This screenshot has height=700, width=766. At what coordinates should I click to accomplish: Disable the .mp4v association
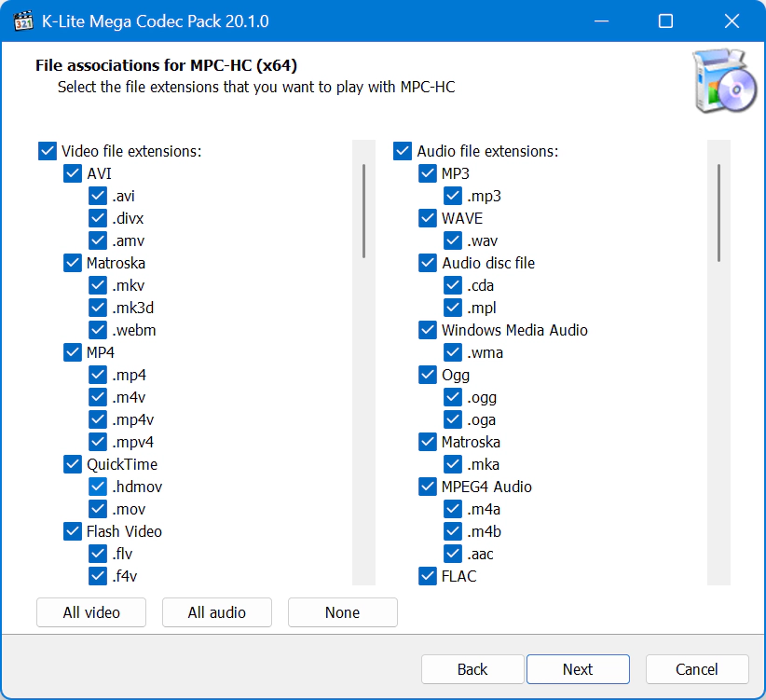98,419
